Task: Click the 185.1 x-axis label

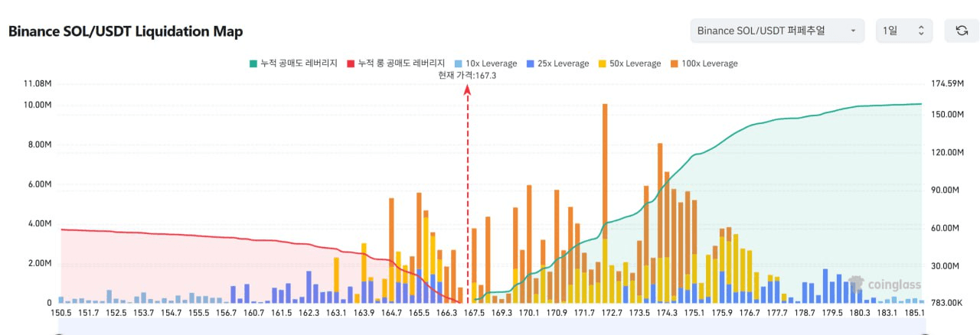Action: click(915, 313)
